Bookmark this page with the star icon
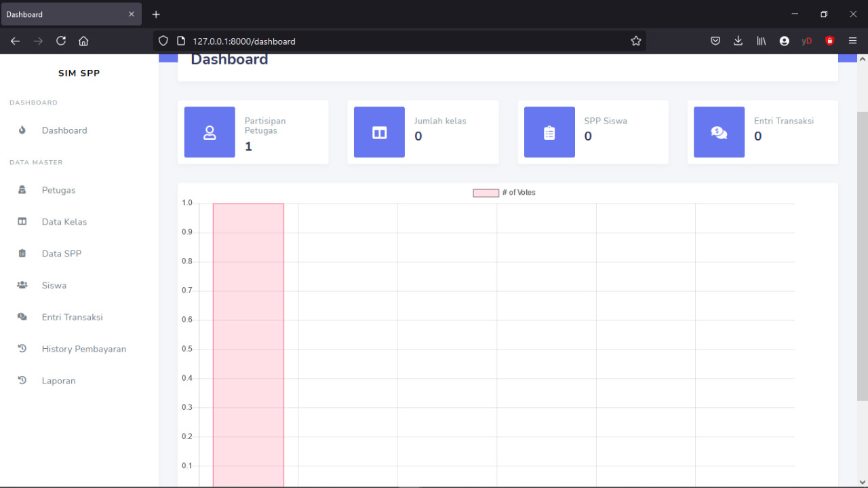The height and width of the screenshot is (488, 868). click(635, 41)
